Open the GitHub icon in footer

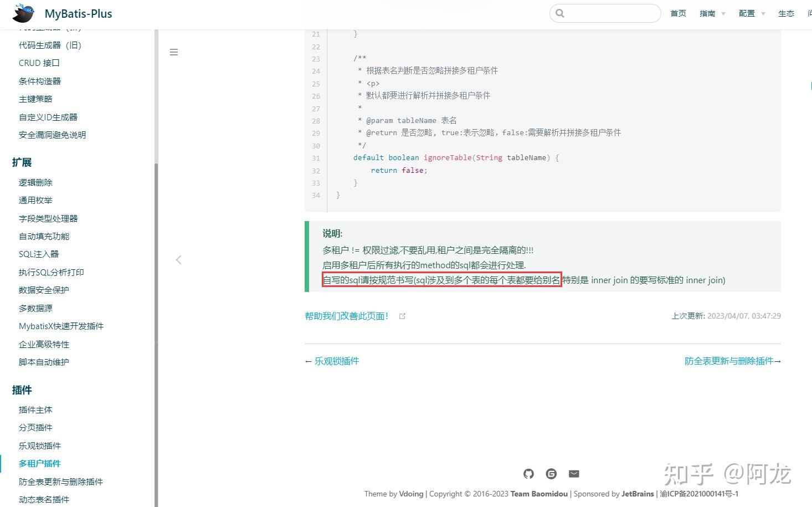(x=528, y=474)
